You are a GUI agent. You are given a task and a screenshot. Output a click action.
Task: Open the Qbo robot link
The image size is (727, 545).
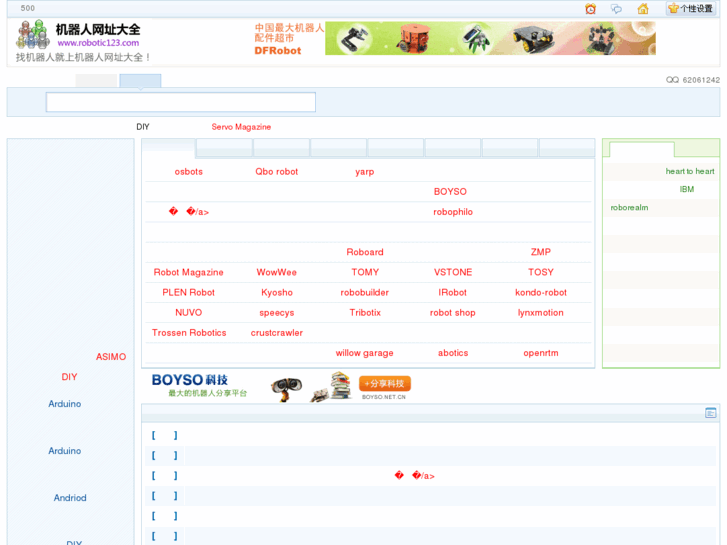click(277, 172)
